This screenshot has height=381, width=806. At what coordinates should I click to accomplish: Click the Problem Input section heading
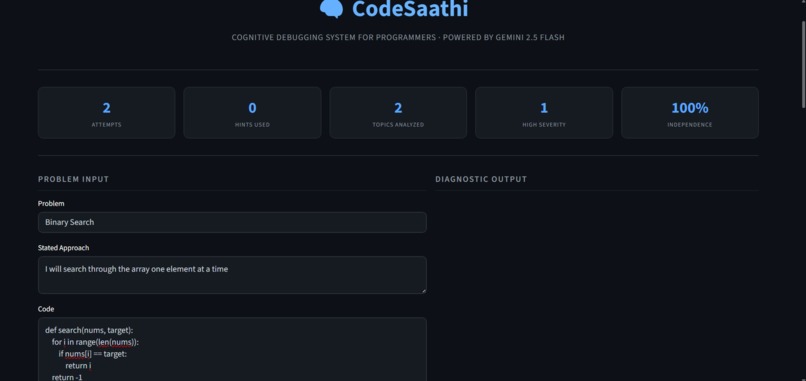pyautogui.click(x=74, y=179)
